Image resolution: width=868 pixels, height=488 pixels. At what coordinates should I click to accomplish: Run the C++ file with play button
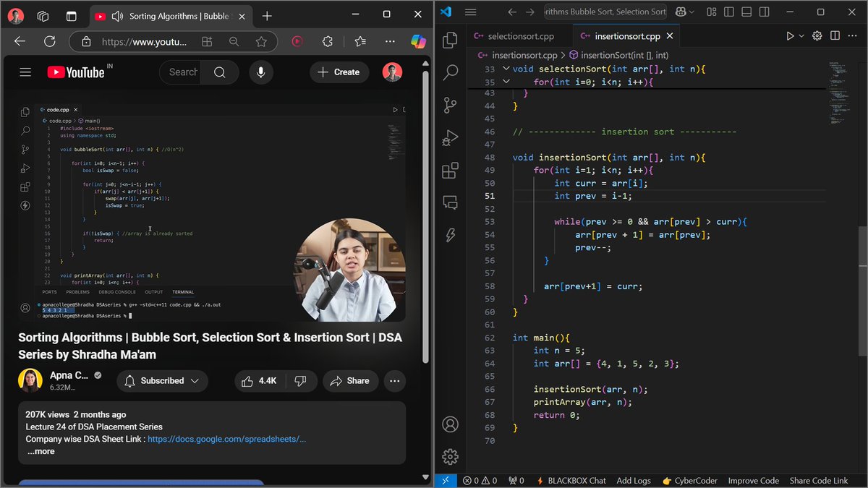790,35
